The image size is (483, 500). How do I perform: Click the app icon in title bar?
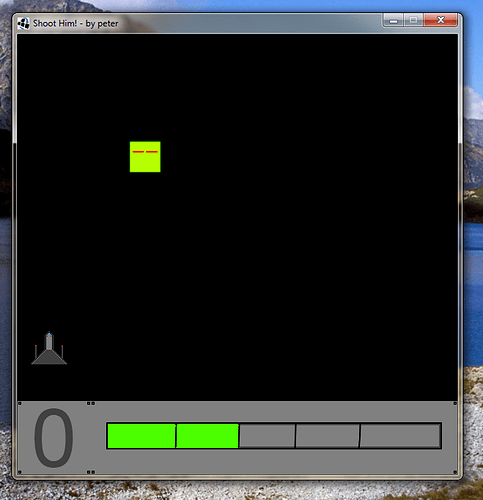pos(23,24)
